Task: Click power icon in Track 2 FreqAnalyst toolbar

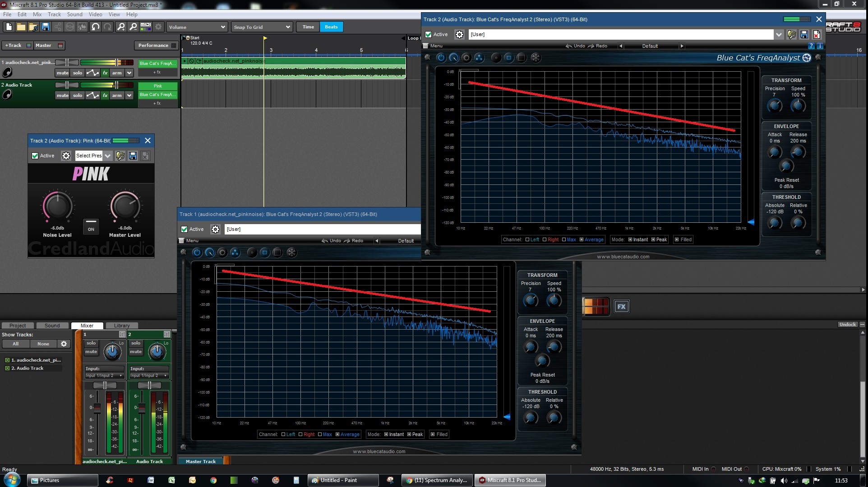Action: [x=441, y=58]
